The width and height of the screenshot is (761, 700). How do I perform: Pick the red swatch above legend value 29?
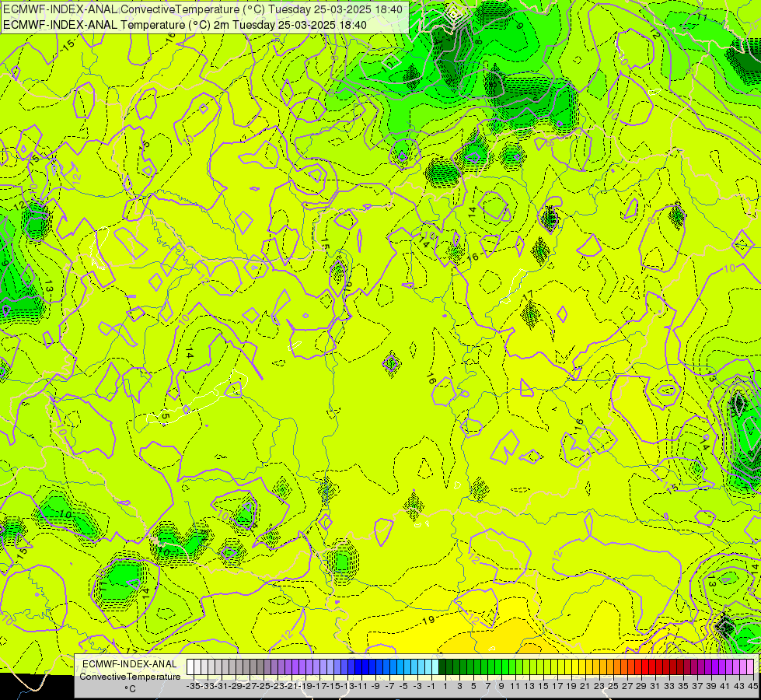click(x=639, y=667)
